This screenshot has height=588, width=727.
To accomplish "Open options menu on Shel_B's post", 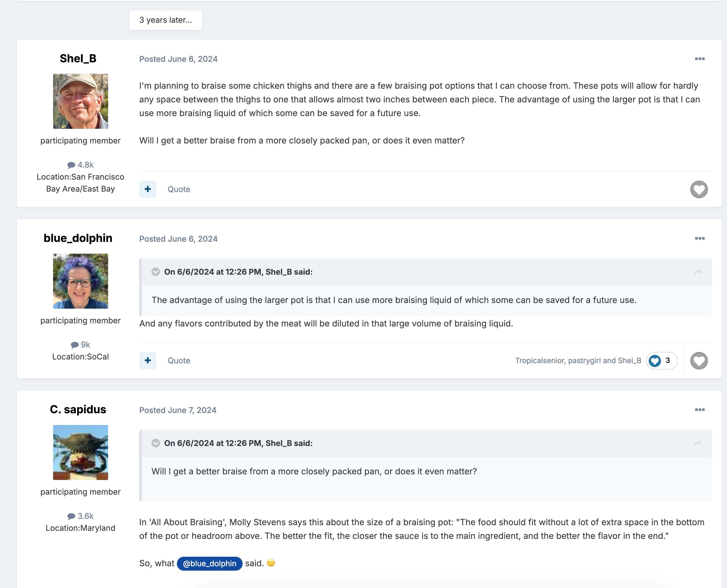I will [x=700, y=59].
